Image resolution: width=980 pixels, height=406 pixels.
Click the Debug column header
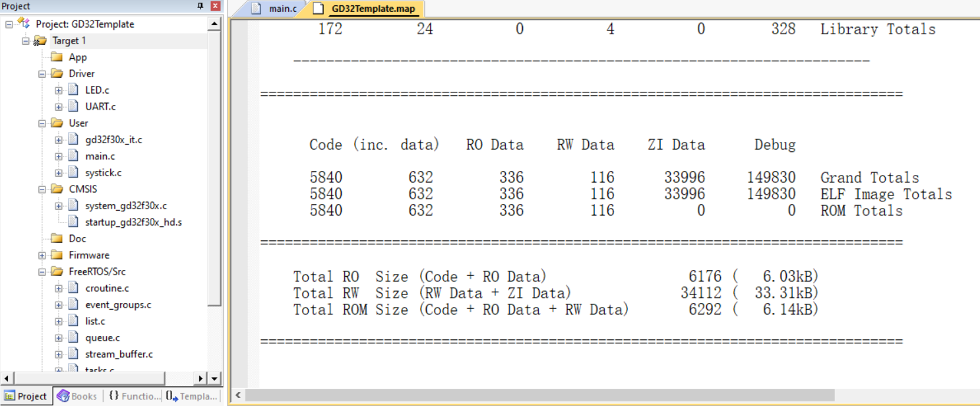(x=775, y=145)
